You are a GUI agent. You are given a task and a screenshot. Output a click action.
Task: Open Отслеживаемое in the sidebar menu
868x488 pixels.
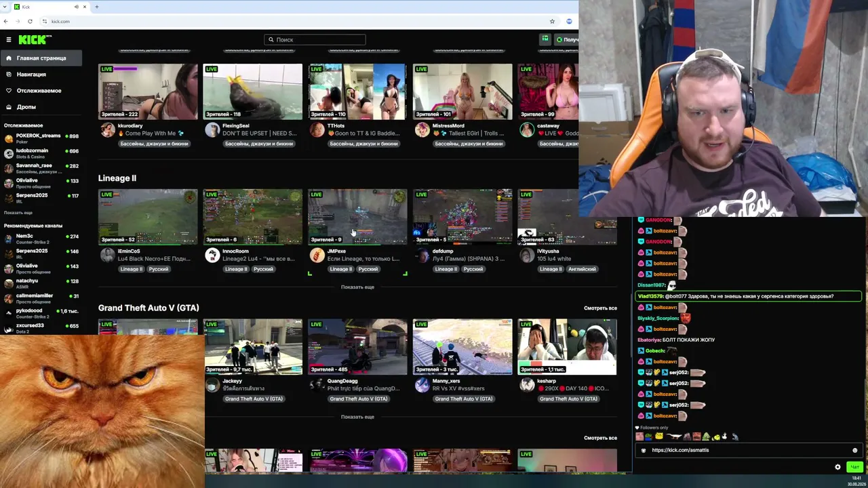click(41, 91)
